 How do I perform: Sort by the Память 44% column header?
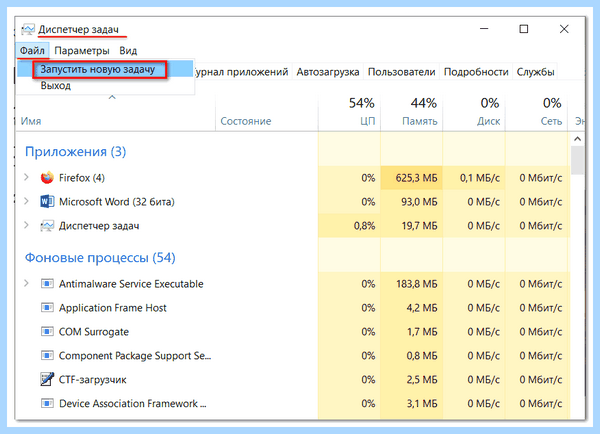tap(412, 113)
